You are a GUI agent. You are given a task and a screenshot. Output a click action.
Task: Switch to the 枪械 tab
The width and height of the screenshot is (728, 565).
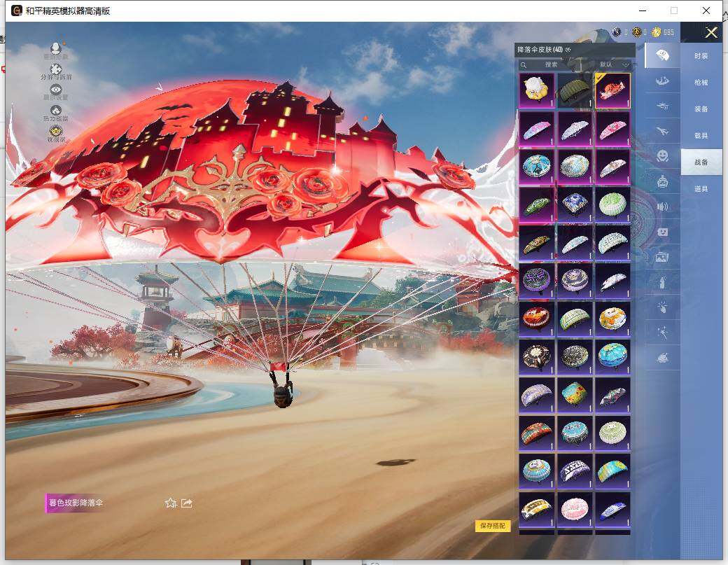pos(701,82)
